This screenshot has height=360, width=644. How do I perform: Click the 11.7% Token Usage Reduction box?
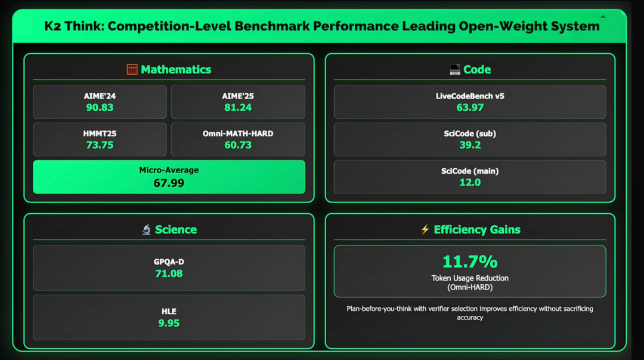click(470, 270)
